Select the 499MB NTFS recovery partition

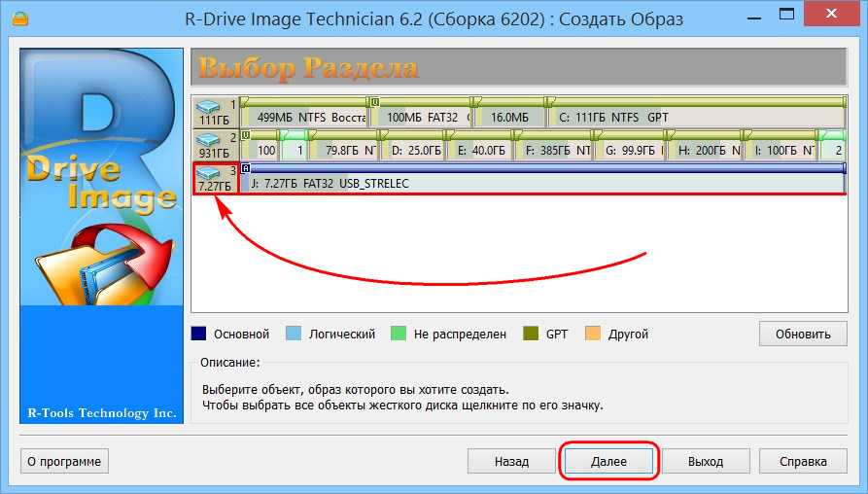tap(303, 118)
